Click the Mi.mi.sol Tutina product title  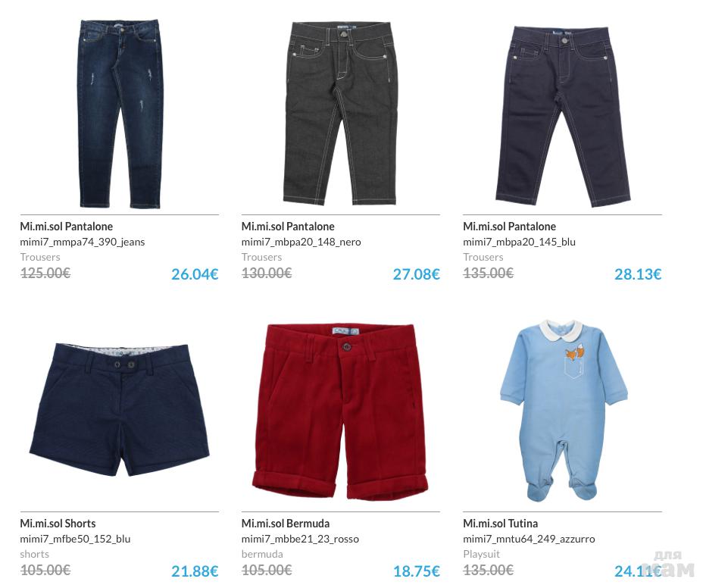[500, 524]
